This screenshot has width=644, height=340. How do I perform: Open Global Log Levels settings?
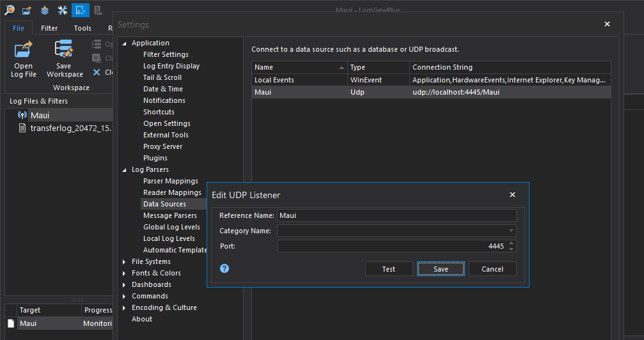point(171,227)
